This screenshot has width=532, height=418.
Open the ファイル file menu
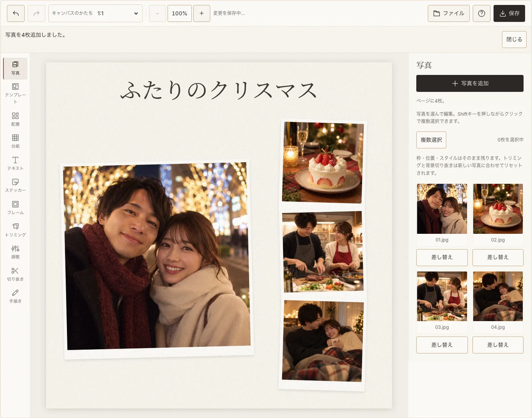pyautogui.click(x=449, y=13)
